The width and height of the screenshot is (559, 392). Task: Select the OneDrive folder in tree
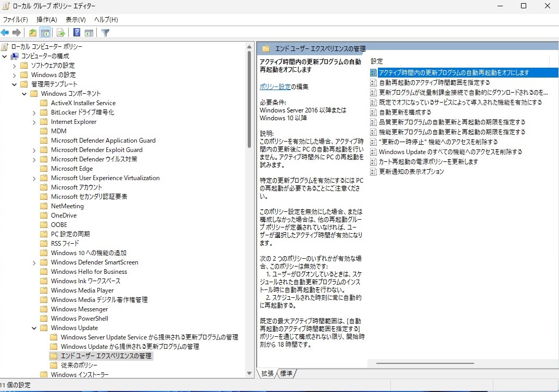point(63,216)
